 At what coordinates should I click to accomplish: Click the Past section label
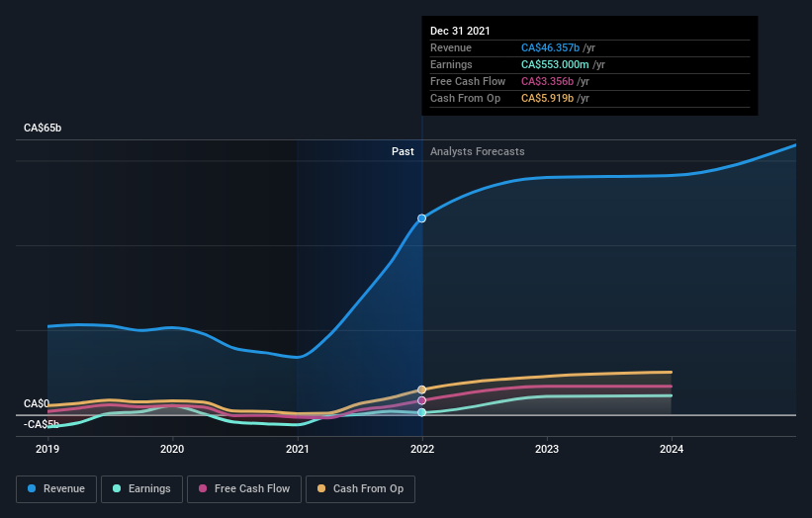(x=403, y=151)
